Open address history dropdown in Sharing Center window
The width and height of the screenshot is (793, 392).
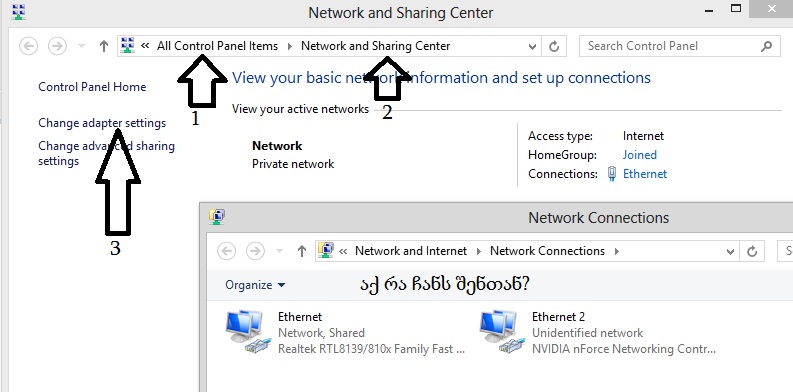[532, 47]
